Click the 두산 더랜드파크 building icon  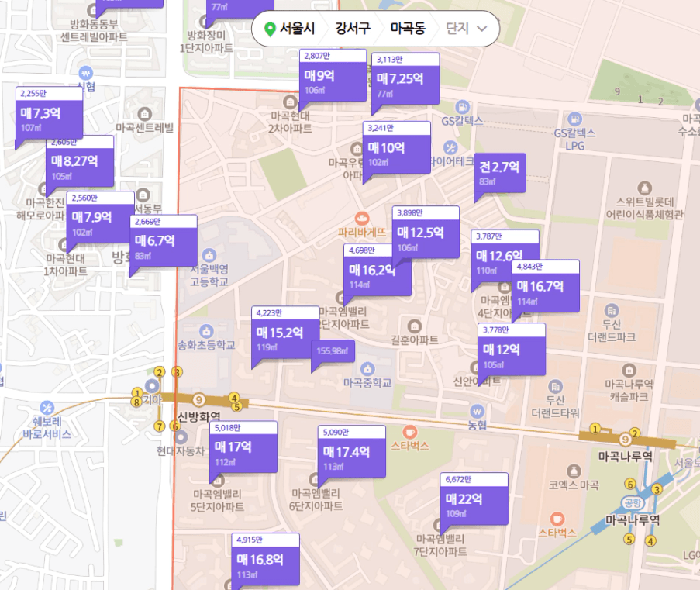click(611, 310)
